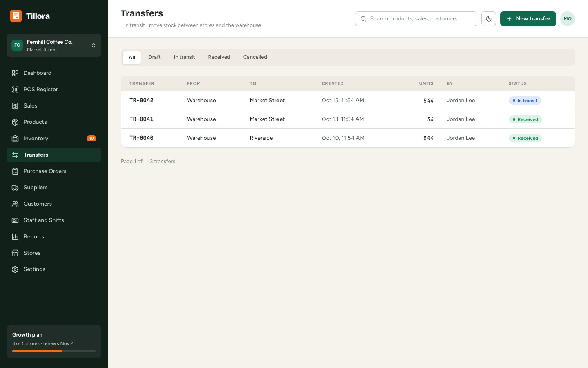Viewport: 588px width, 368px height.
Task: Open Settings gear icon
Action: coord(15,269)
